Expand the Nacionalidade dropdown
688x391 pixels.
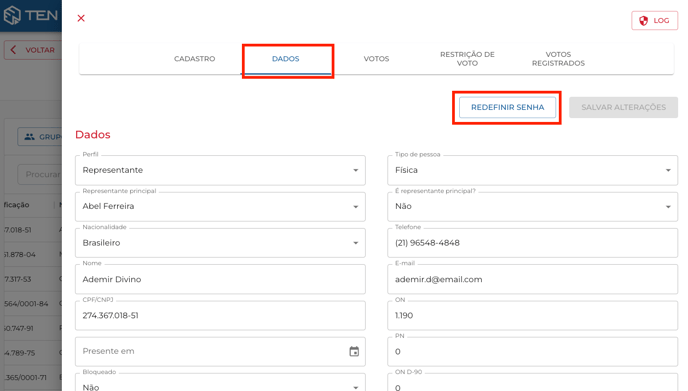[220, 243]
